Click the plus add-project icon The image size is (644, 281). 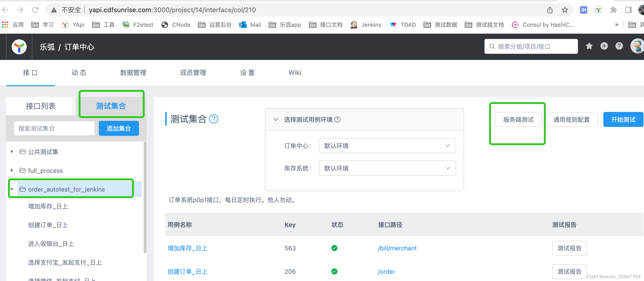[x=604, y=46]
